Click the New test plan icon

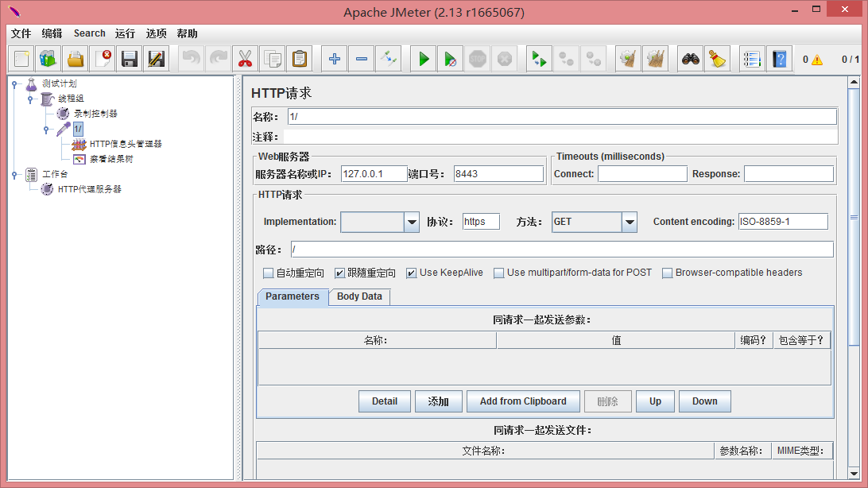pos(21,59)
